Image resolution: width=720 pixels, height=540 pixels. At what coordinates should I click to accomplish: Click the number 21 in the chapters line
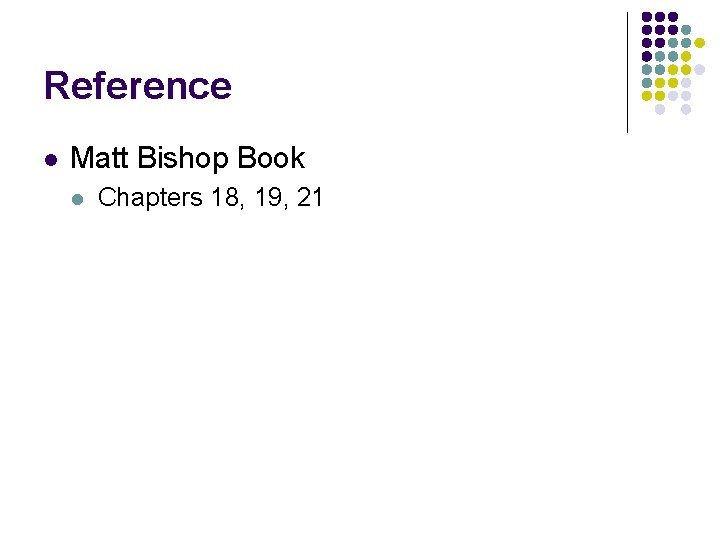pyautogui.click(x=310, y=198)
